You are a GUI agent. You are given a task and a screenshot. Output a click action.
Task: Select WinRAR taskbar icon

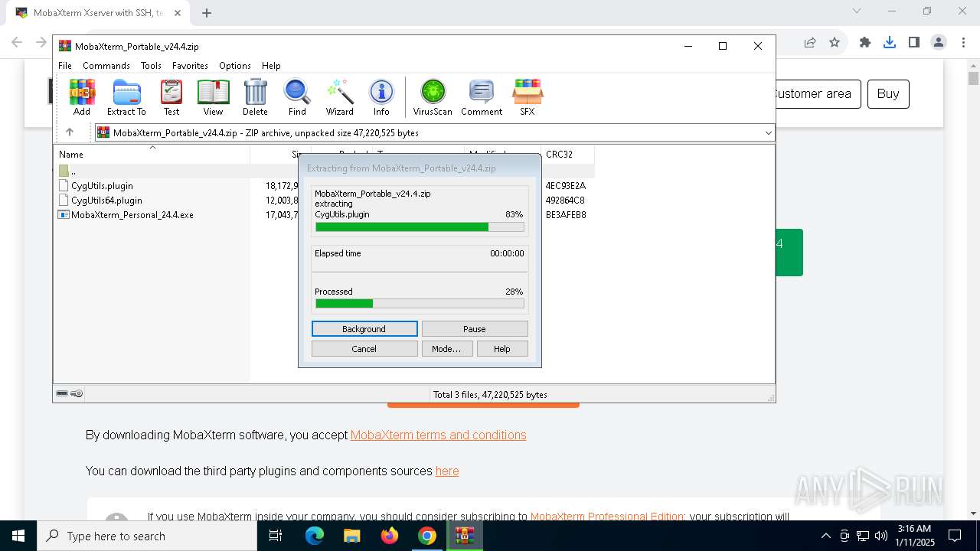pos(464,536)
